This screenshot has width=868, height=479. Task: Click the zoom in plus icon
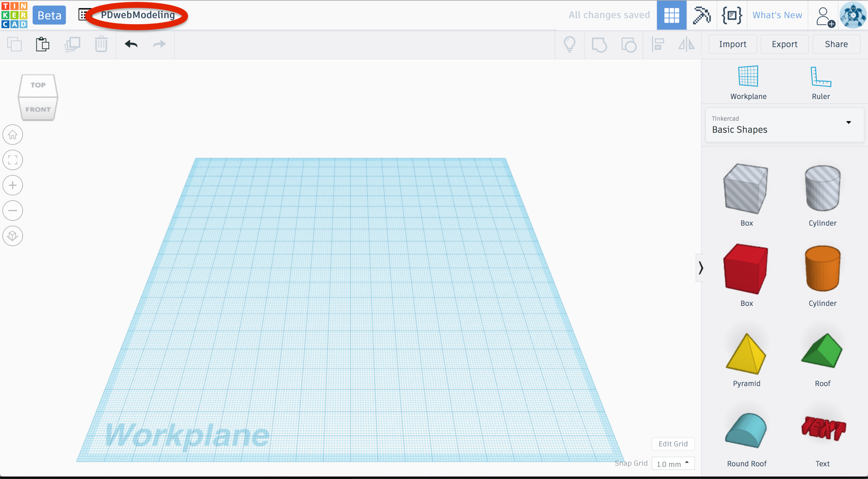pyautogui.click(x=13, y=185)
